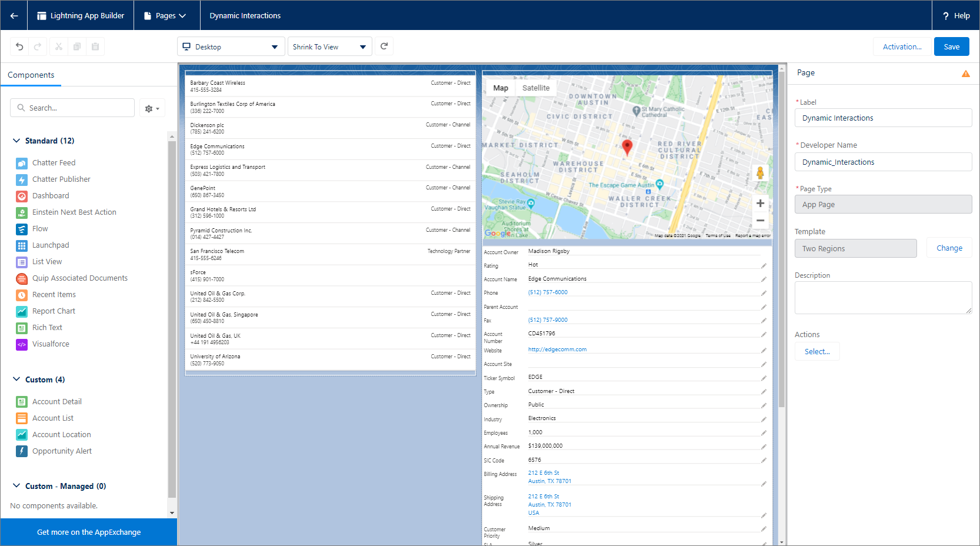This screenshot has height=546, width=980.
Task: Select Barbary Coast Wireless account row
Action: pos(330,86)
